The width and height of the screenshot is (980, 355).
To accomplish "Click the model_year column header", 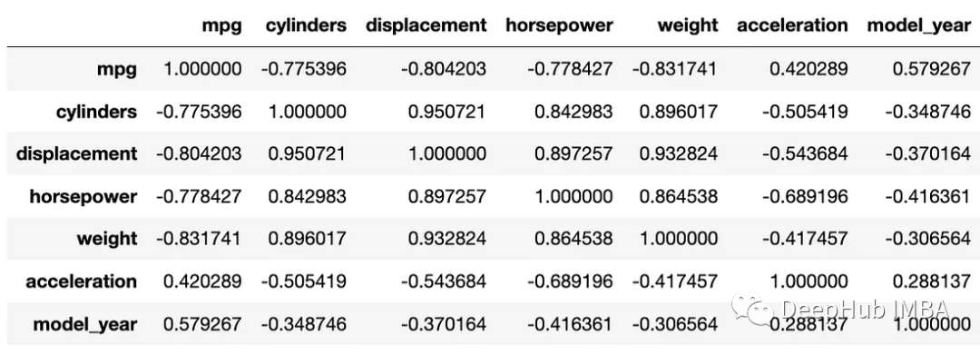I will (918, 27).
